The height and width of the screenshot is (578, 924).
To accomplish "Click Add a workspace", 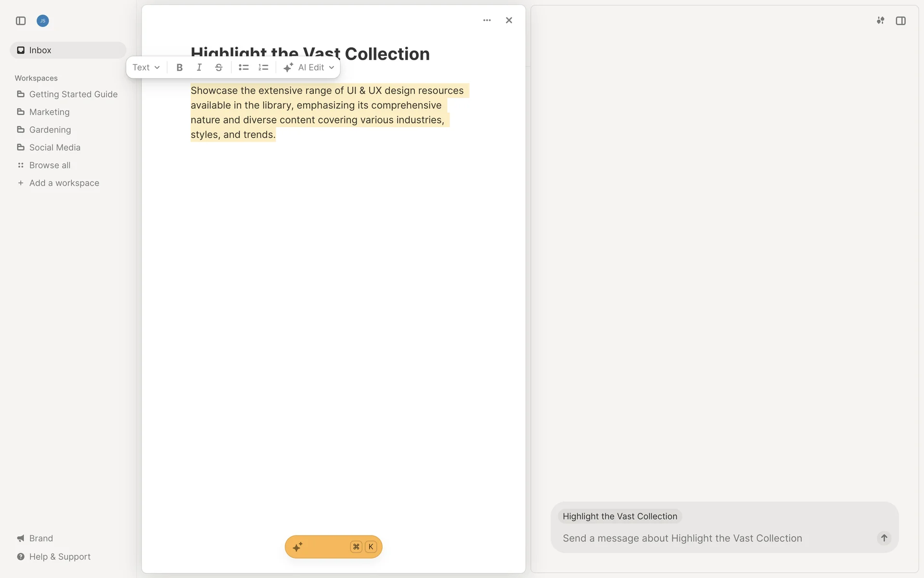I will point(64,183).
